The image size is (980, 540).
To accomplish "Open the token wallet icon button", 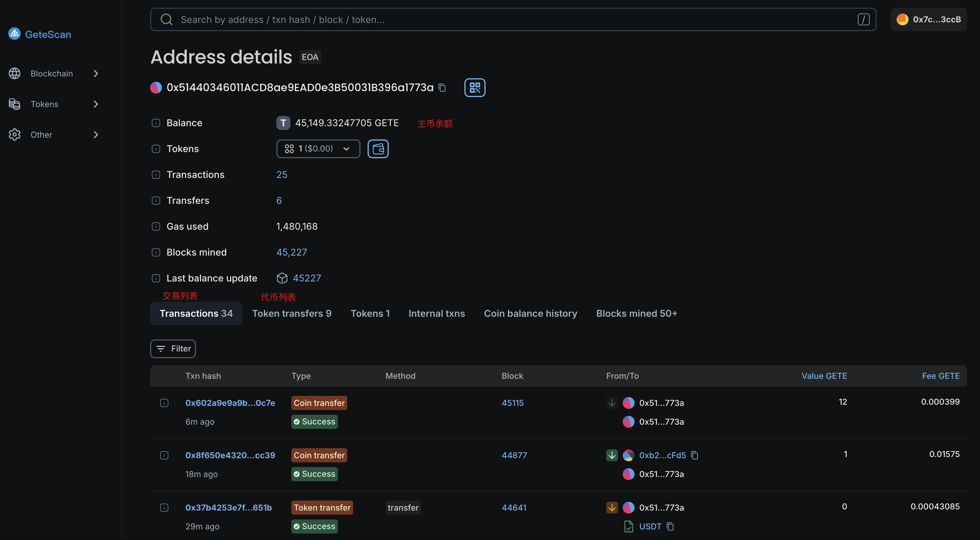I will pyautogui.click(x=378, y=149).
